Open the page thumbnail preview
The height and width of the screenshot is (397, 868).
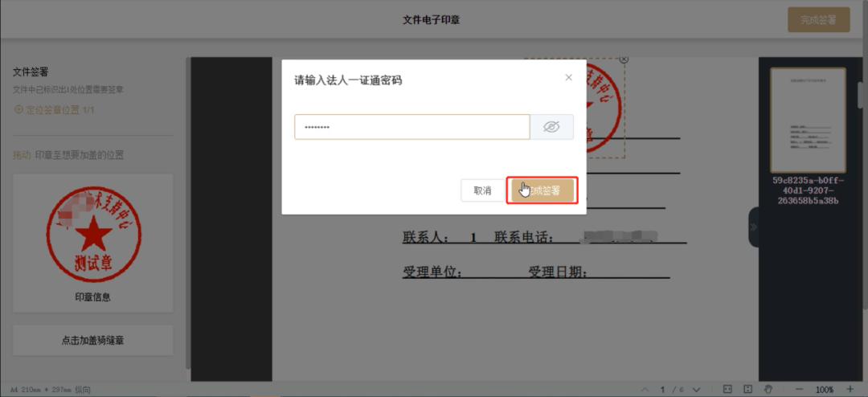click(808, 119)
